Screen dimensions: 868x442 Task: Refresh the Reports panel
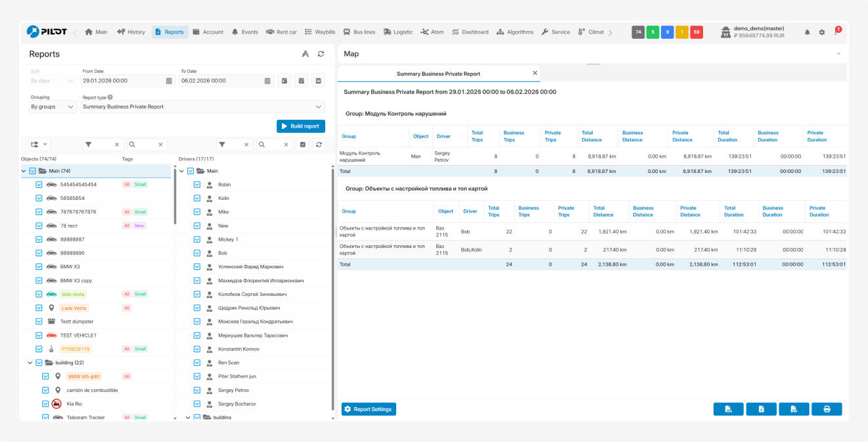pyautogui.click(x=321, y=54)
